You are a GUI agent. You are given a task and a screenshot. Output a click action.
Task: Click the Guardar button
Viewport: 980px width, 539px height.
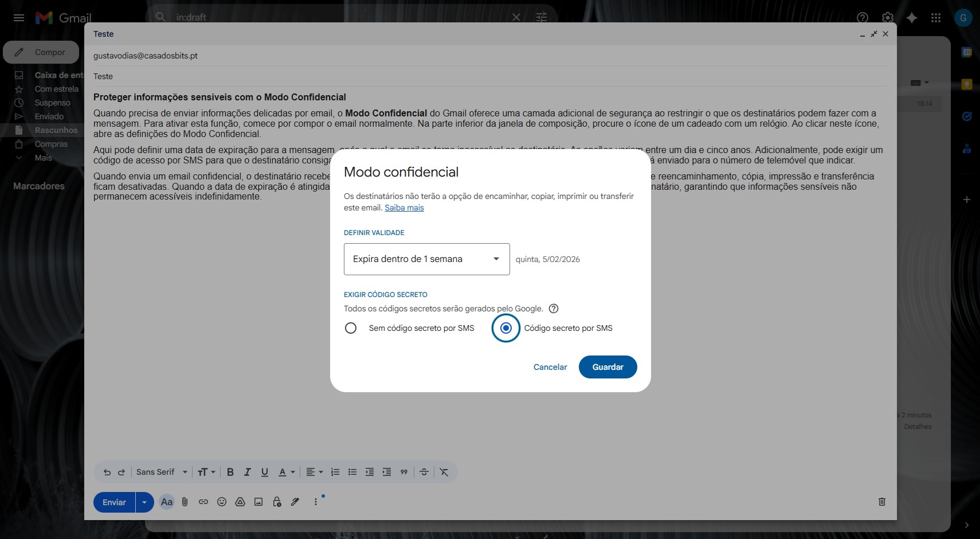(607, 367)
